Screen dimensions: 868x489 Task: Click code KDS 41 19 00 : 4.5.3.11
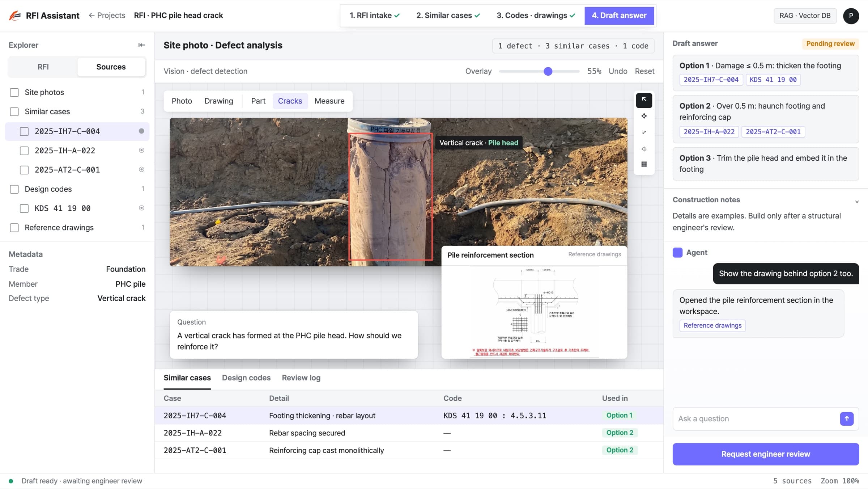(x=495, y=416)
